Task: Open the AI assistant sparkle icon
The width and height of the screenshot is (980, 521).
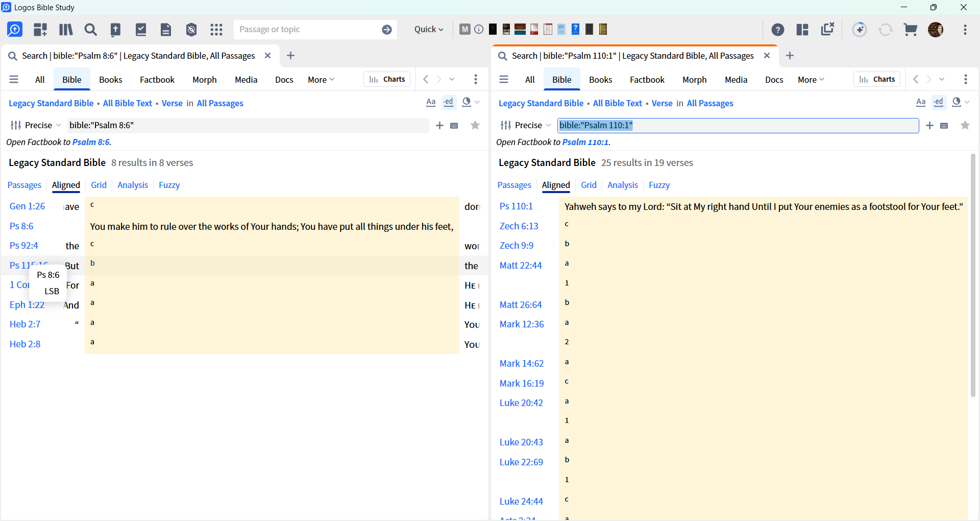Action: (860, 30)
